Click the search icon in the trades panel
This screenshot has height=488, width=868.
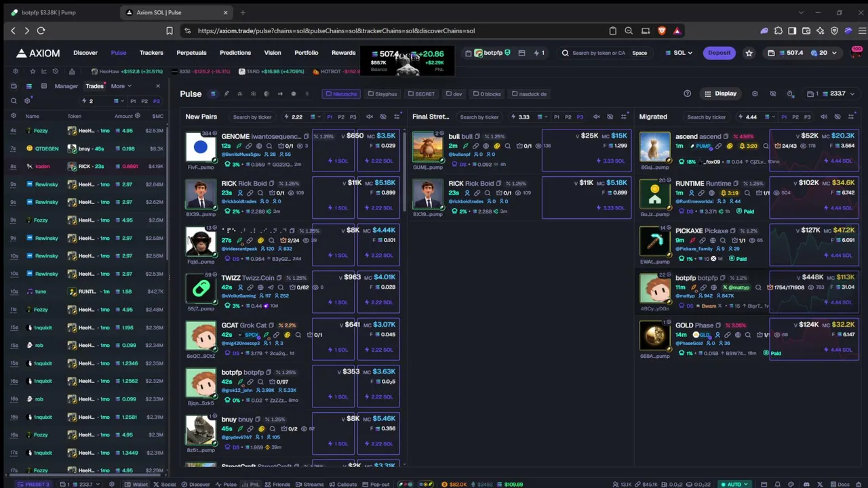14,101
